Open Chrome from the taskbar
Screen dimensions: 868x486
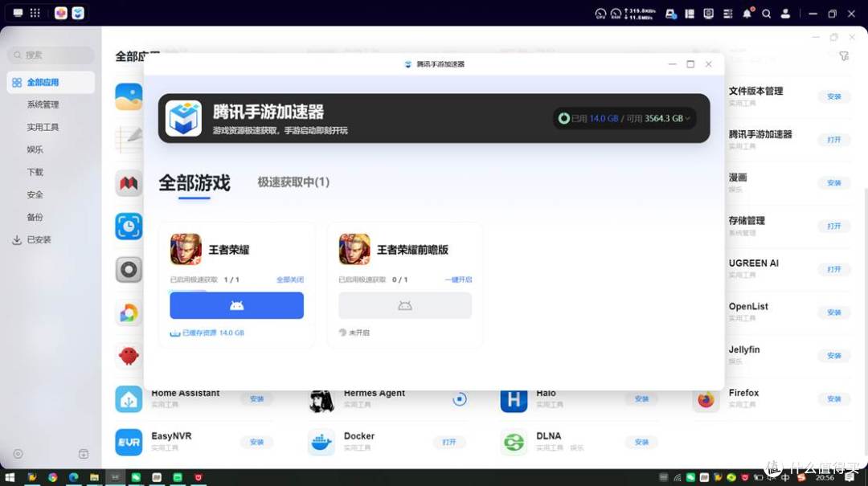52,477
